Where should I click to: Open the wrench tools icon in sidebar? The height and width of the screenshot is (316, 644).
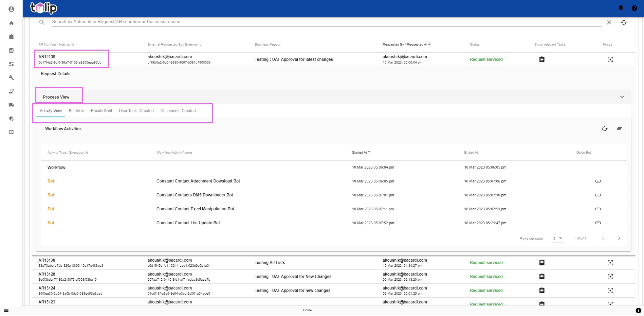(11, 77)
